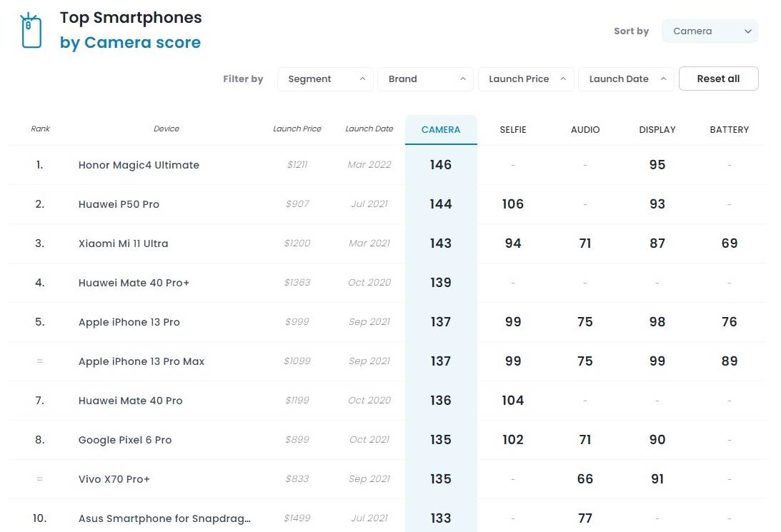Open the Sort by Camera dropdown
Viewport: 781px width, 532px height.
710,31
